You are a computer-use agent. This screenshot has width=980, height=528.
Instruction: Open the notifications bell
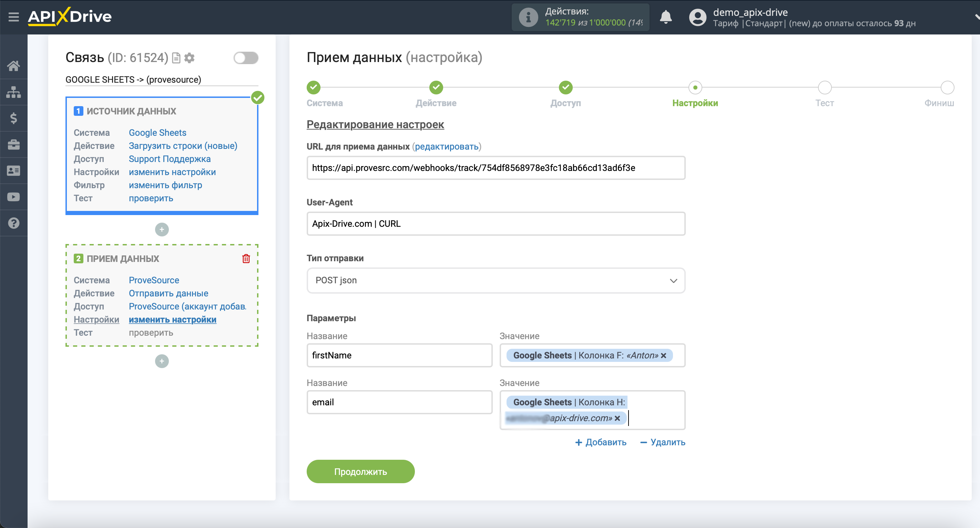(x=665, y=17)
